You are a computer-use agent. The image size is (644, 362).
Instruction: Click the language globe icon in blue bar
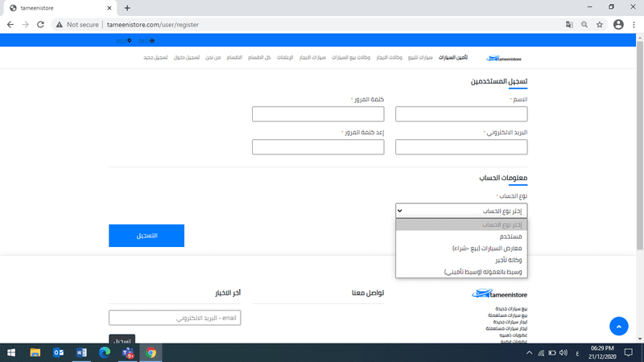tap(152, 41)
